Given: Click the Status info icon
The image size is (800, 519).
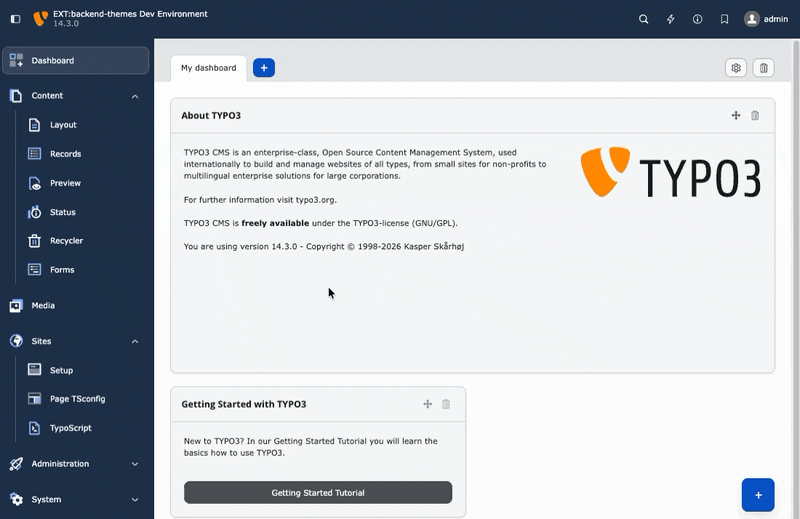Looking at the screenshot, I should point(34,212).
